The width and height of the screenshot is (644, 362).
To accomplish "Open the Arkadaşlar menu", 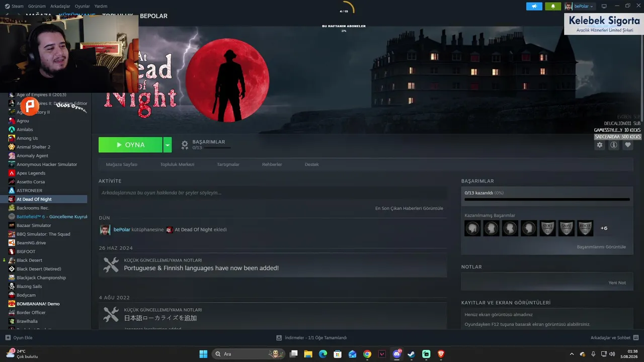I will click(60, 6).
